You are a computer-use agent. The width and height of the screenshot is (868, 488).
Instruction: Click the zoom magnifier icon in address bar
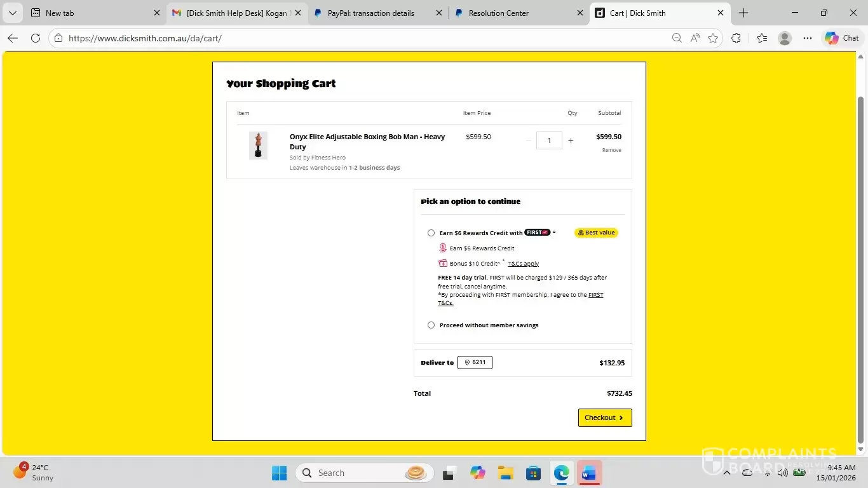(x=677, y=38)
